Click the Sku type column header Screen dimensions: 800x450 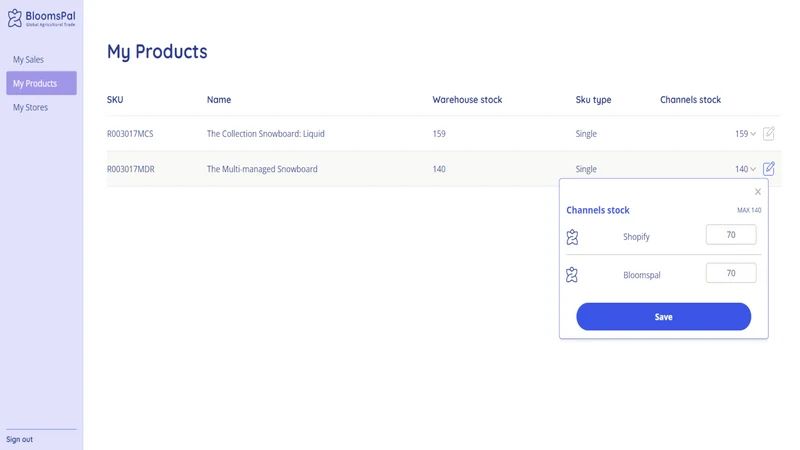click(x=593, y=99)
